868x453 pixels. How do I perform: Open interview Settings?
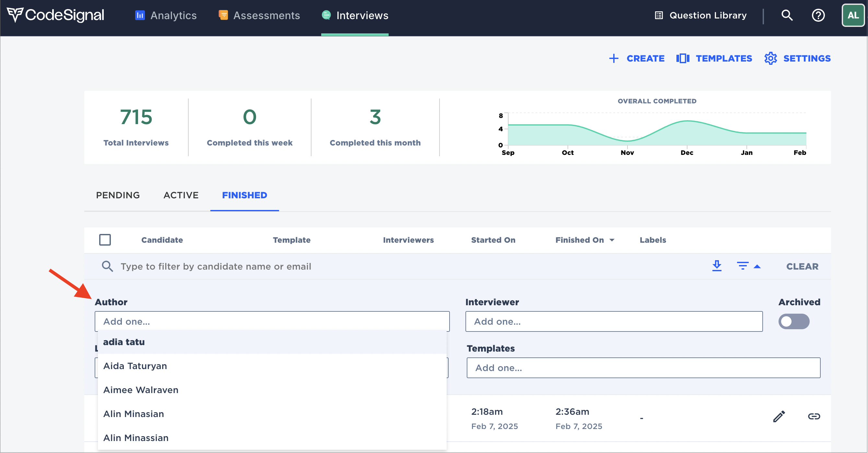pyautogui.click(x=797, y=58)
